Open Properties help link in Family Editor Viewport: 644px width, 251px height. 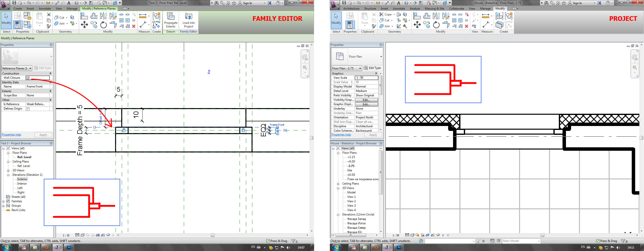pyautogui.click(x=12, y=135)
